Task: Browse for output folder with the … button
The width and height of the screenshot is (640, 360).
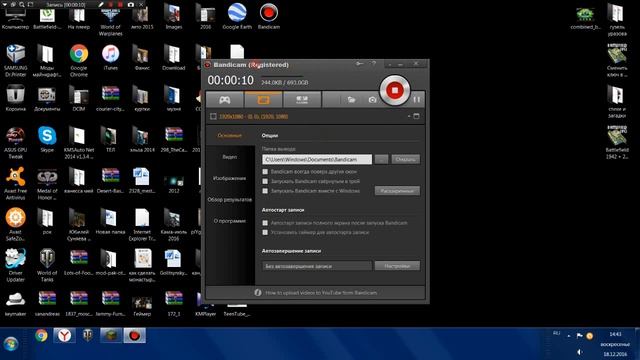Action: 382,159
